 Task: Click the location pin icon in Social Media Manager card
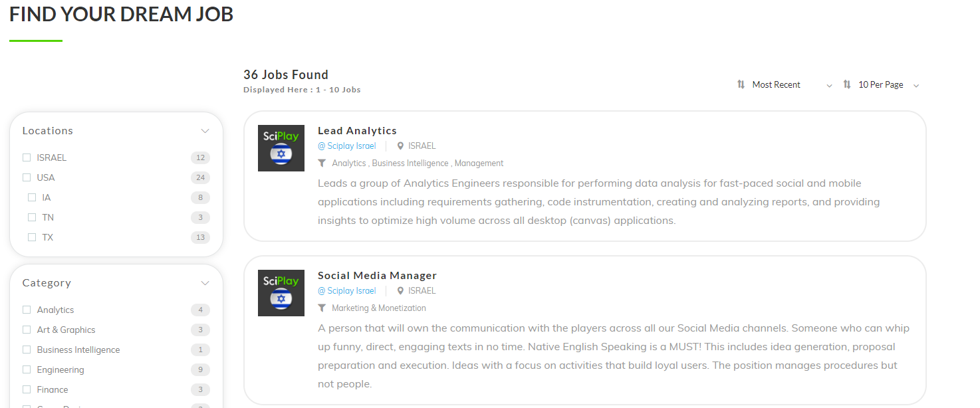[x=400, y=291]
